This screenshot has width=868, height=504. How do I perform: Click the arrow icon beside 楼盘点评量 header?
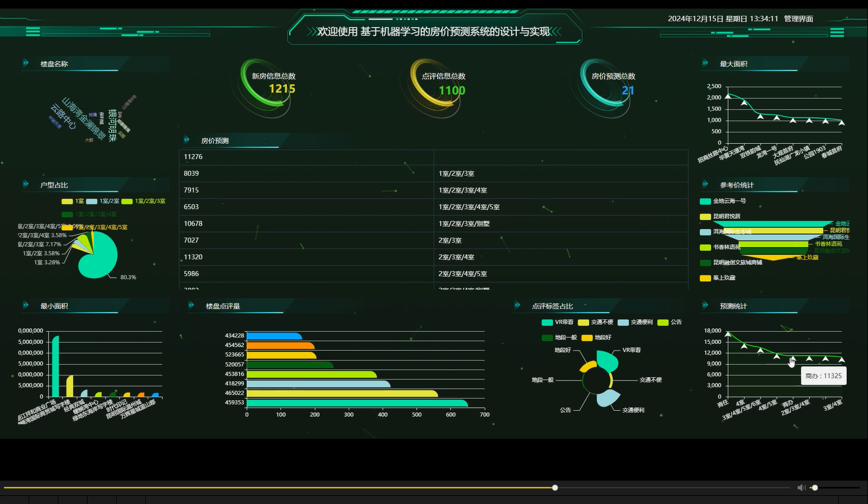190,306
